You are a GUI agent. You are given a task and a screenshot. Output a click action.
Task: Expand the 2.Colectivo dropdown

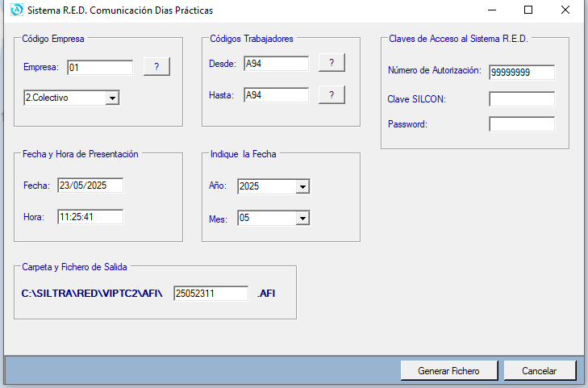click(x=112, y=98)
